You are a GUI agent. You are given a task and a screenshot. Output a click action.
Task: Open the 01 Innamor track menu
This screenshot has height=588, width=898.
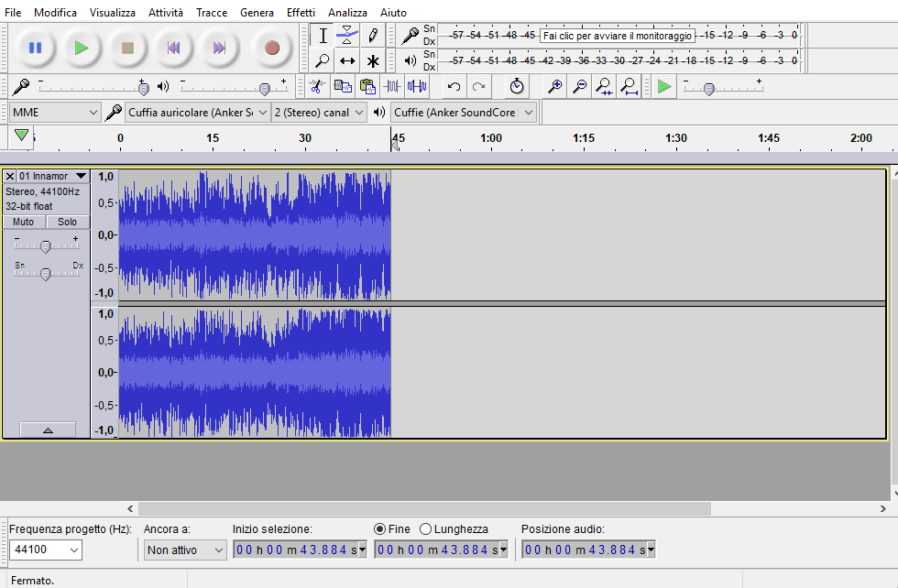[x=53, y=176]
